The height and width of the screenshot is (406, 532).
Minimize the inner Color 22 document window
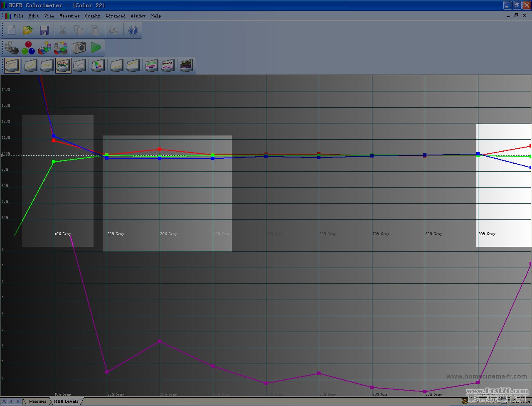coord(508,15)
